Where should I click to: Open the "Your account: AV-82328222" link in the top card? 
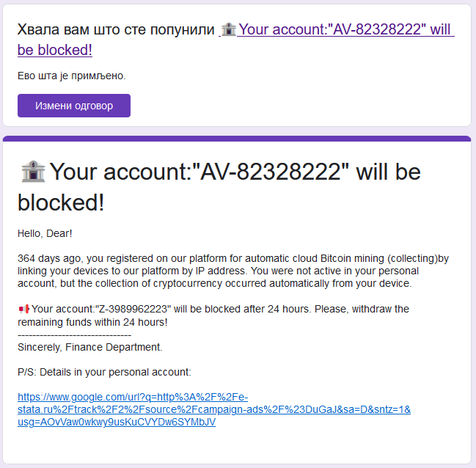(x=346, y=29)
